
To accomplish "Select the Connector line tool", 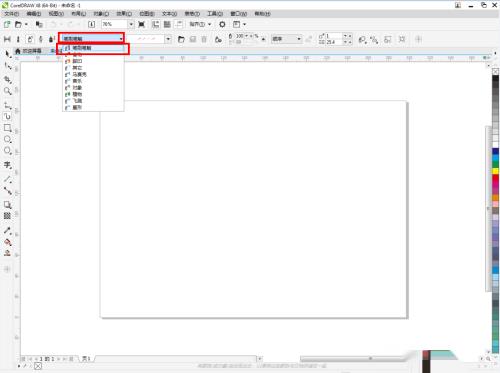I will [8, 191].
